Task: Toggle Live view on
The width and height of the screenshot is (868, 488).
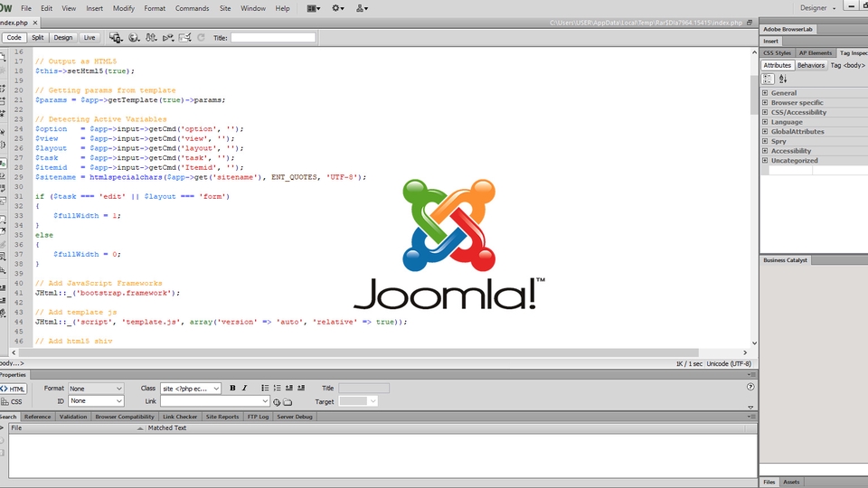Action: [89, 38]
